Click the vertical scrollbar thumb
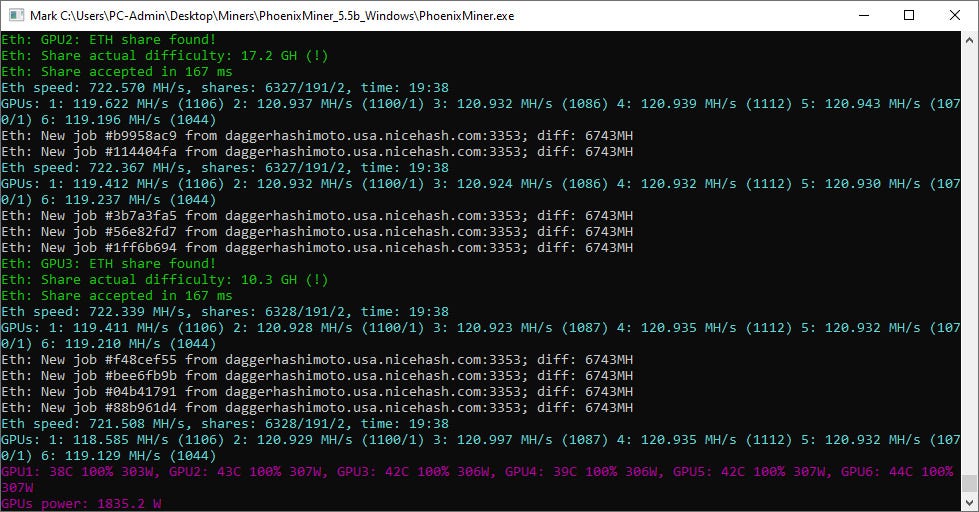 click(x=969, y=483)
